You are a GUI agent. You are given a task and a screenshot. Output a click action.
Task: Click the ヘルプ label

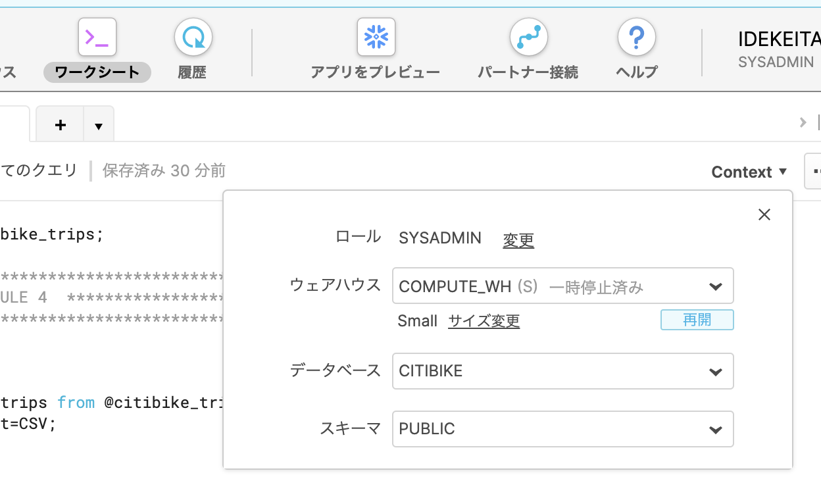tap(637, 72)
